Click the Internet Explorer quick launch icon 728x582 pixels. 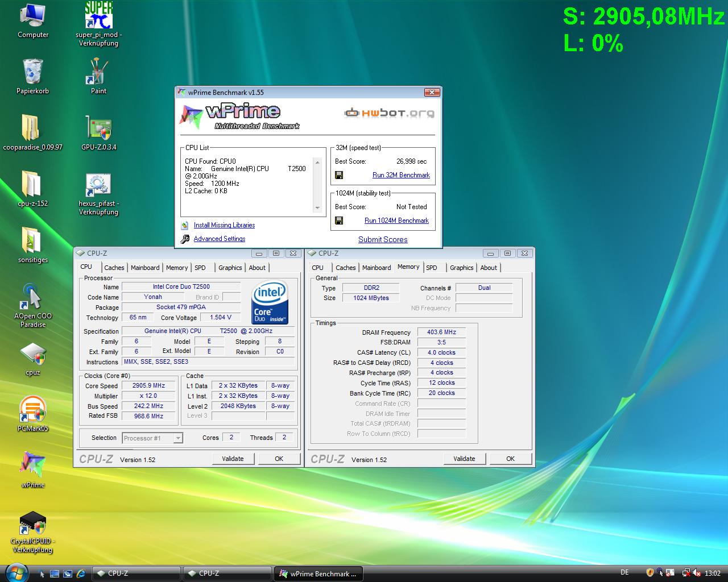point(81,573)
